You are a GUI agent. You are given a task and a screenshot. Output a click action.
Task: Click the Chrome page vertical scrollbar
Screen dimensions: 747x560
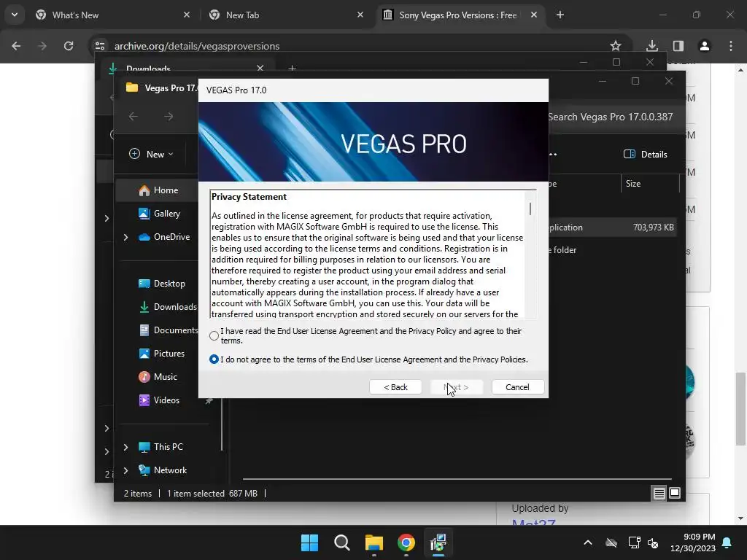740,410
